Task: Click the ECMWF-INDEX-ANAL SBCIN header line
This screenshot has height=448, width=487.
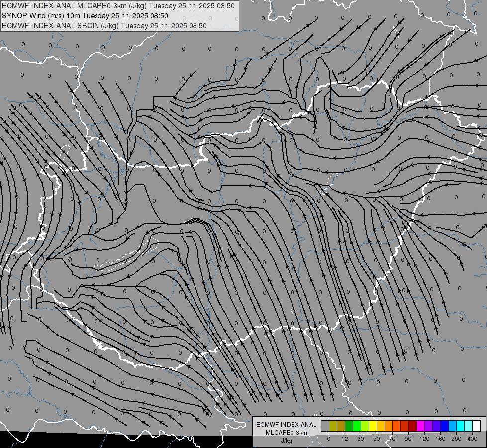Action: click(104, 26)
